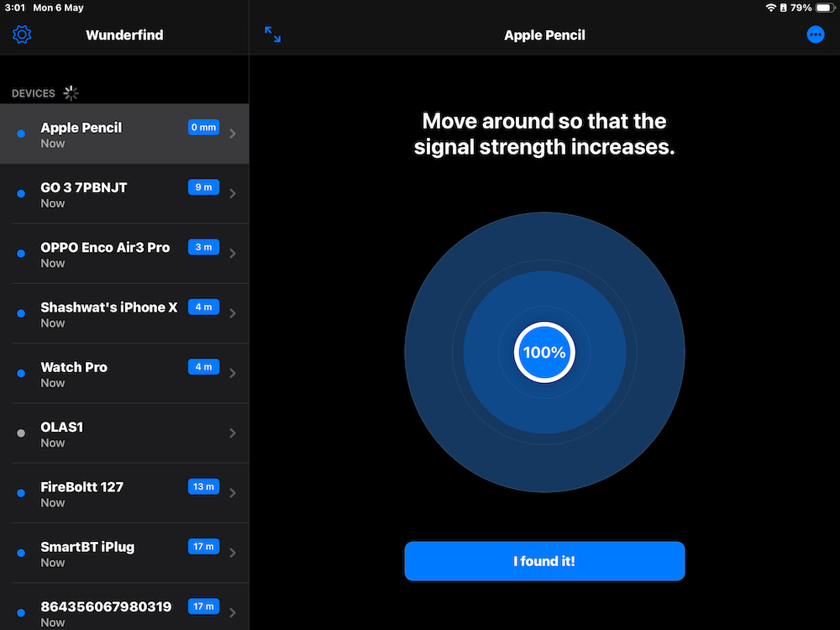Tap the 0 mm distance badge on Apple Pencil
840x630 pixels.
pyautogui.click(x=202, y=127)
